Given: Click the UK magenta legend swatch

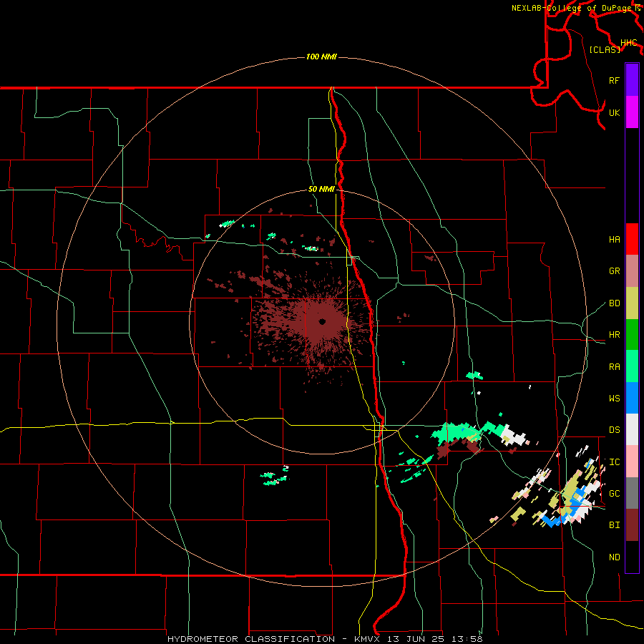Looking at the screenshot, I should [x=632, y=112].
